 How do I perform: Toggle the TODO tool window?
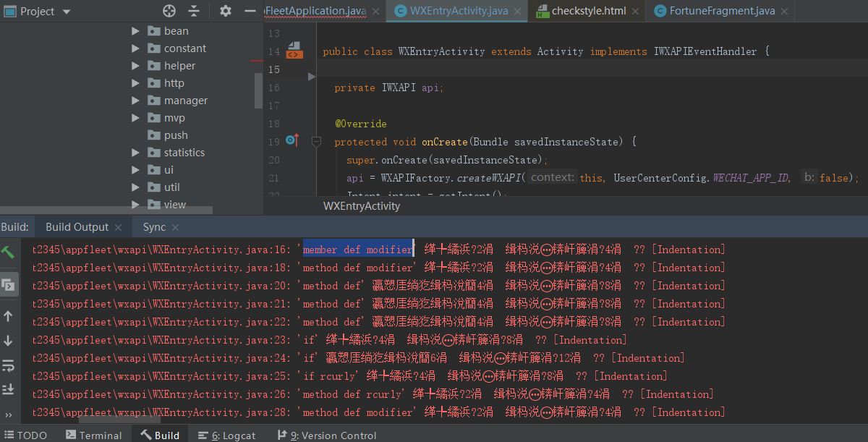pyautogui.click(x=27, y=435)
